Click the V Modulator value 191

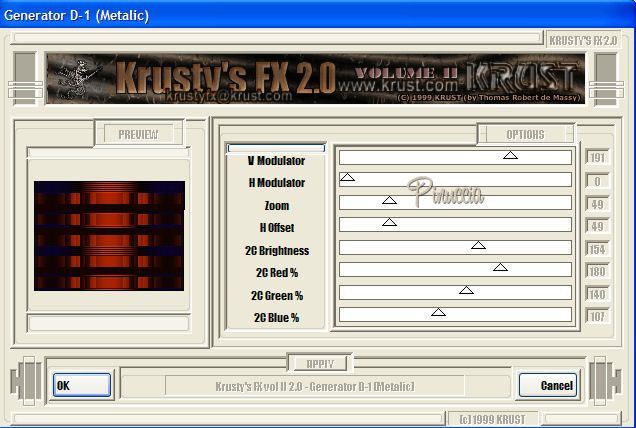597,157
